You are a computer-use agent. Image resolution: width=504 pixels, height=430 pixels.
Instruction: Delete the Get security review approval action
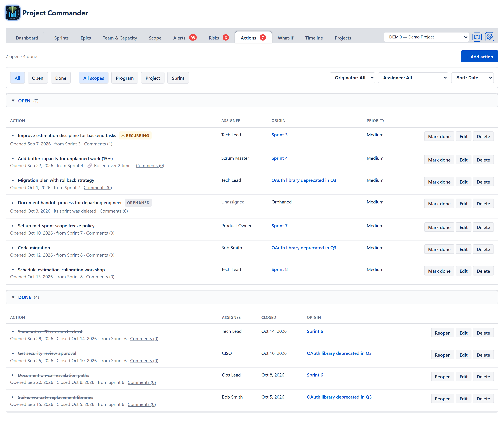point(483,355)
